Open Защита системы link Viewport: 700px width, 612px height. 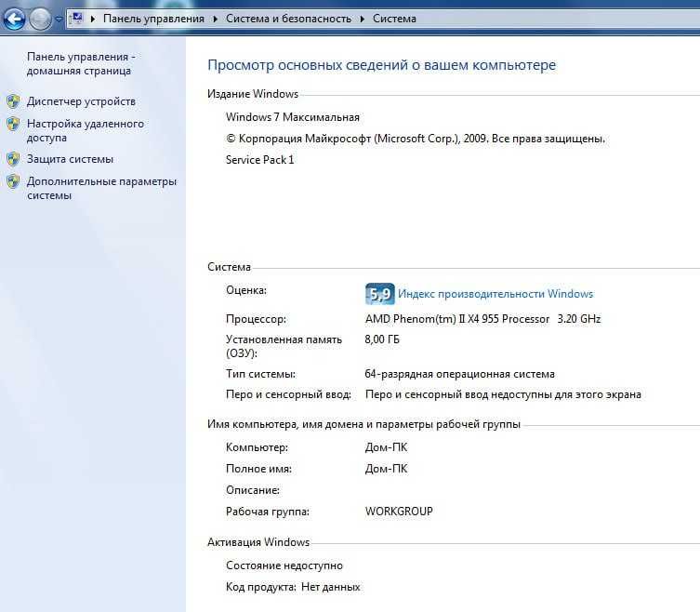tap(70, 159)
